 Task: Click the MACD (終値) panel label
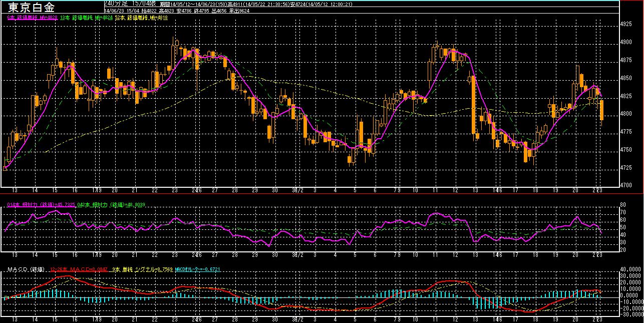pyautogui.click(x=26, y=269)
